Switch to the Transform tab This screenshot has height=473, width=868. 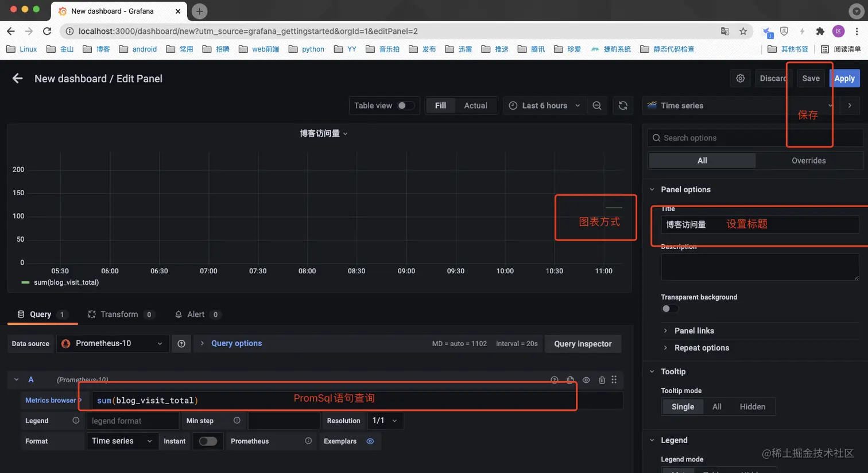pyautogui.click(x=121, y=315)
